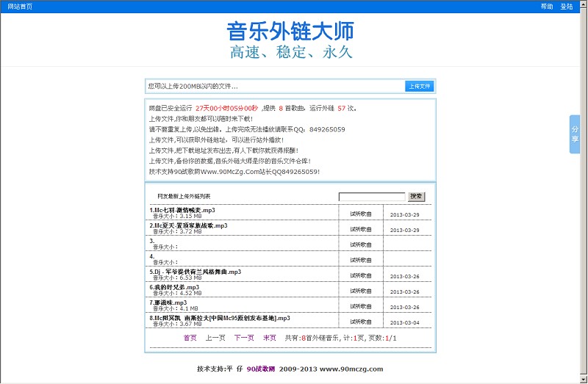The image size is (588, 384).
Task: Click the 90战歌网 footer link
Action: 260,369
